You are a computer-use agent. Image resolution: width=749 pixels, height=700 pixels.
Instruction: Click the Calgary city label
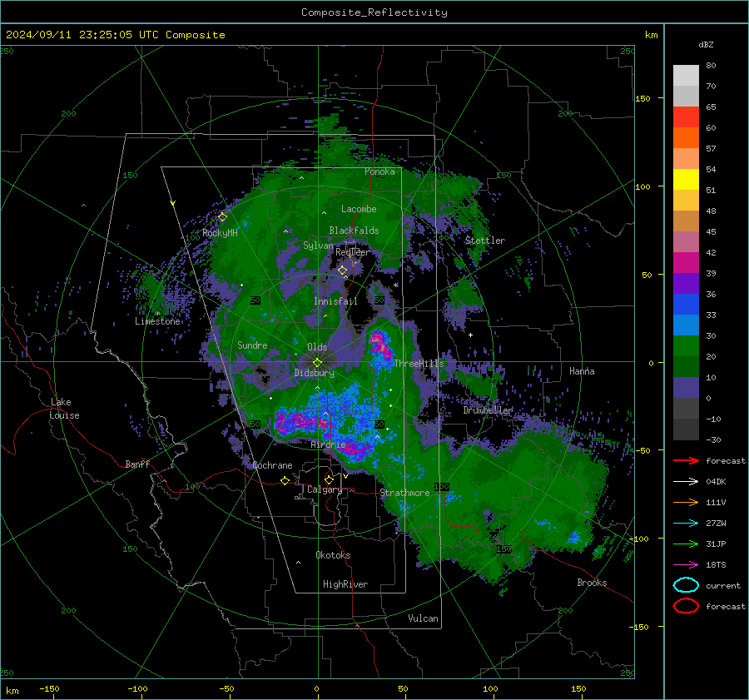[x=325, y=489]
